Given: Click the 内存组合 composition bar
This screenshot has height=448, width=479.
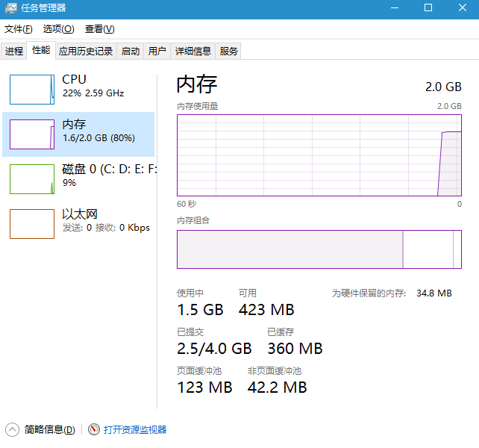Looking at the screenshot, I should [319, 249].
